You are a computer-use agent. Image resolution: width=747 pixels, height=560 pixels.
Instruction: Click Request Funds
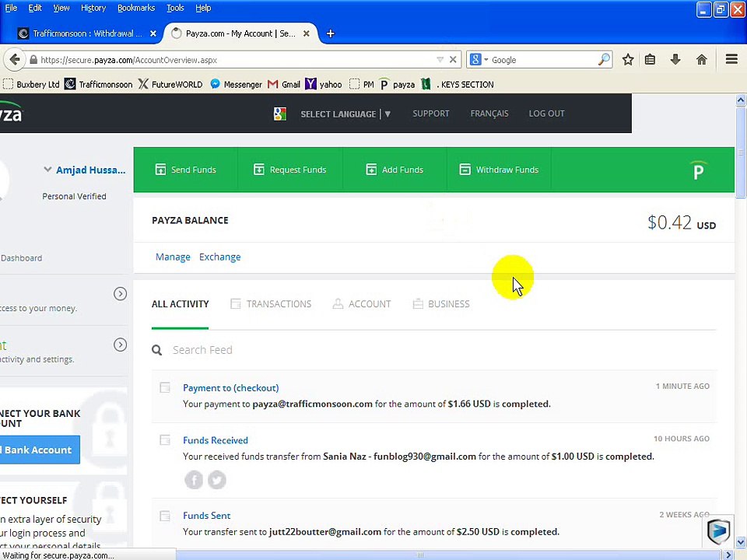pyautogui.click(x=289, y=170)
